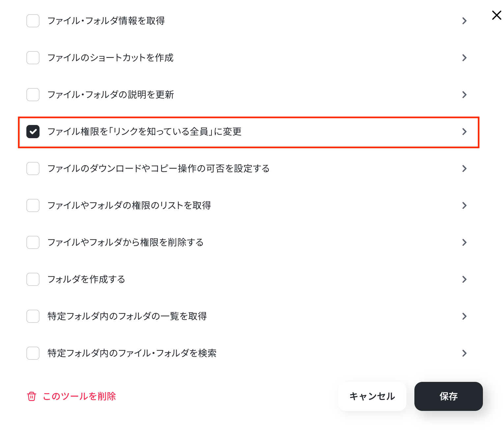Open details arrow for ファイルのショートカットを作成

pyautogui.click(x=464, y=58)
